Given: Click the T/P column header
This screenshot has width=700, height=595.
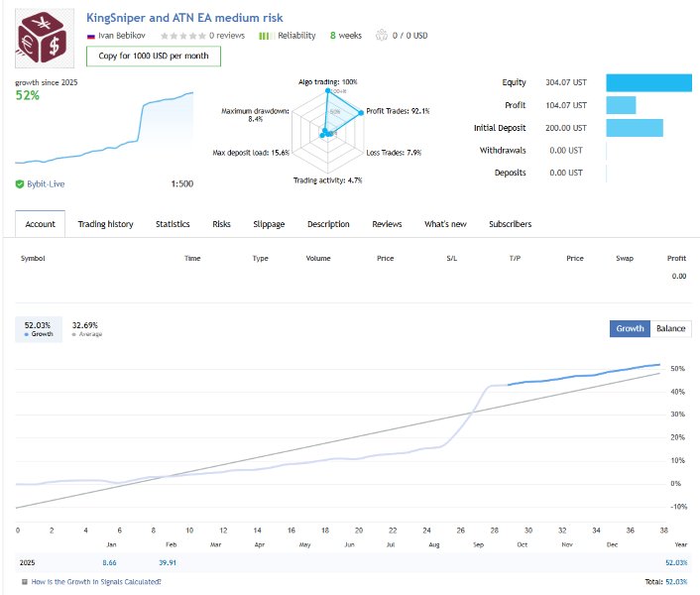Looking at the screenshot, I should tap(515, 259).
